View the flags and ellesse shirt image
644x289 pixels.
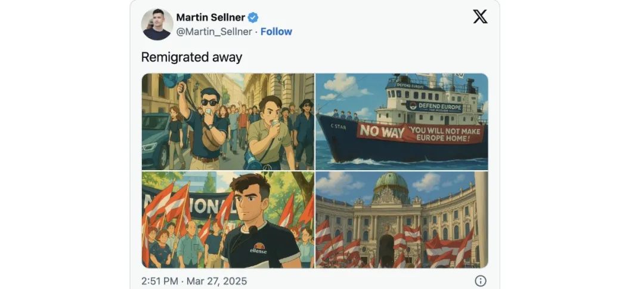click(228, 220)
